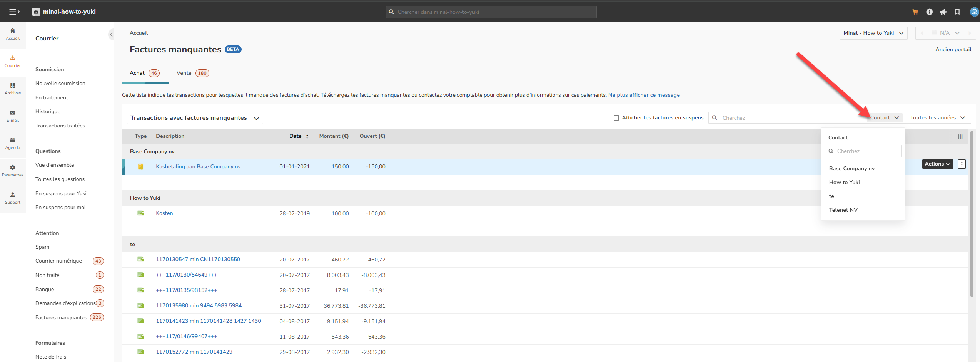Open Vue d'ensemble under Questions
The image size is (980, 362).
click(x=55, y=165)
